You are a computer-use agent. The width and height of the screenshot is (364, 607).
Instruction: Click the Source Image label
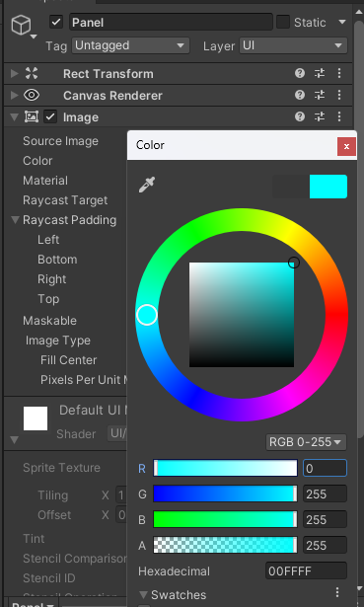click(x=60, y=141)
